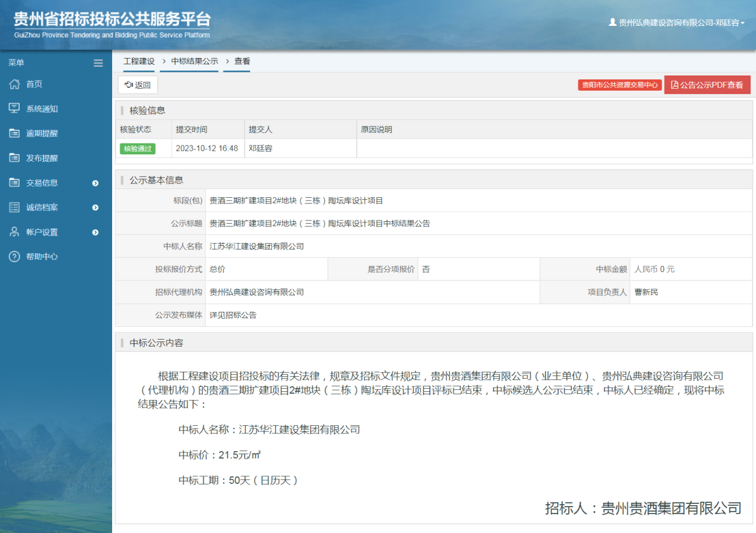Click the 中标金额 value 人民币 0 元

click(x=655, y=269)
